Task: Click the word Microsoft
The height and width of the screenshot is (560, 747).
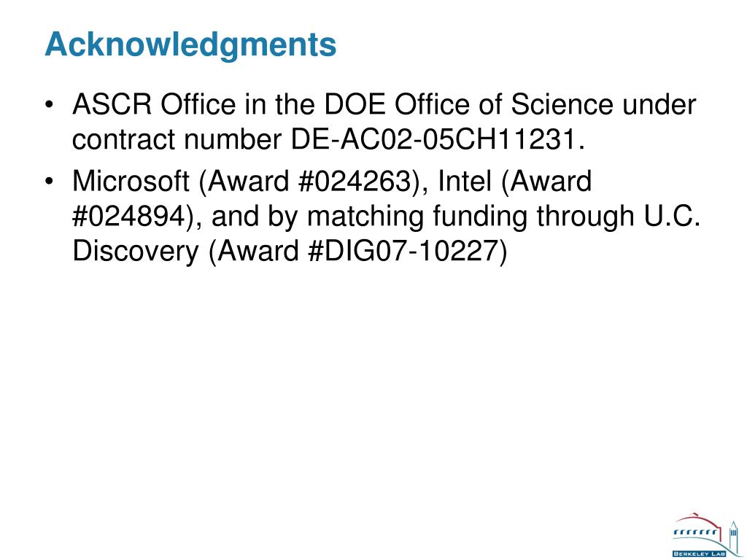Action: click(131, 182)
